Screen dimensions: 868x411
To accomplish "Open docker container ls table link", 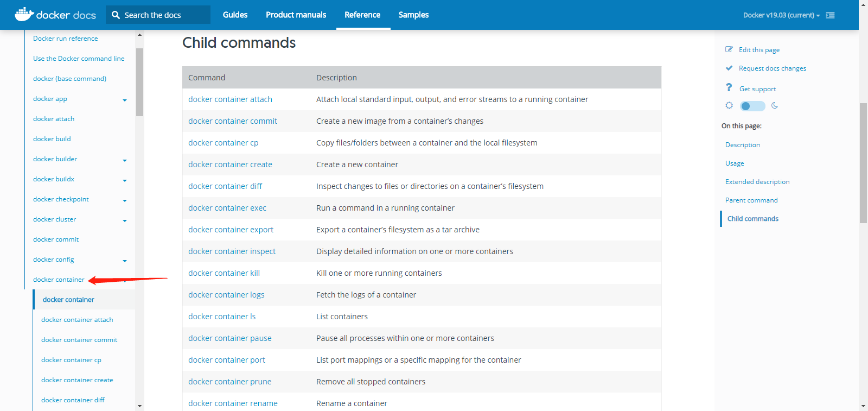I will 222,317.
